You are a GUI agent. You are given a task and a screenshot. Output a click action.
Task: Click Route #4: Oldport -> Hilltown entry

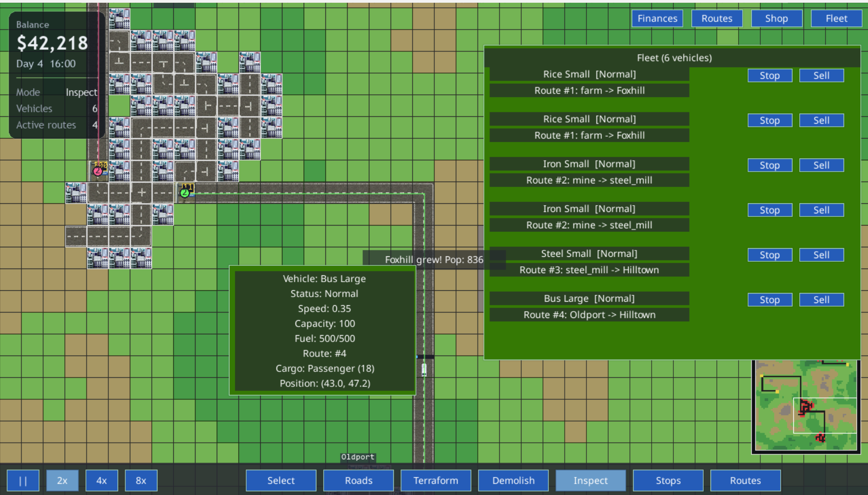pyautogui.click(x=589, y=315)
